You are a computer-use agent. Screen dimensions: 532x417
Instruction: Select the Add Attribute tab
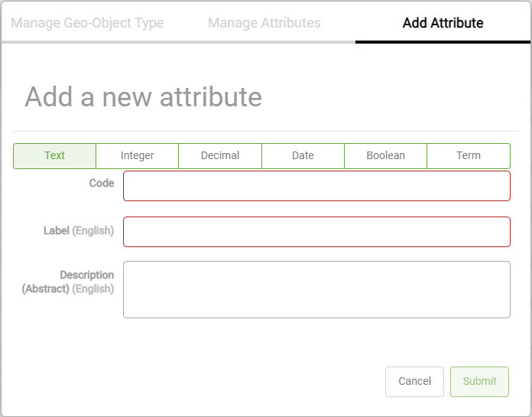click(x=443, y=23)
